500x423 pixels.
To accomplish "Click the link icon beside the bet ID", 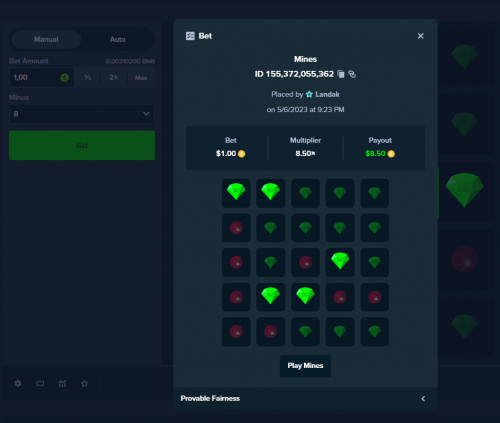I will 352,74.
